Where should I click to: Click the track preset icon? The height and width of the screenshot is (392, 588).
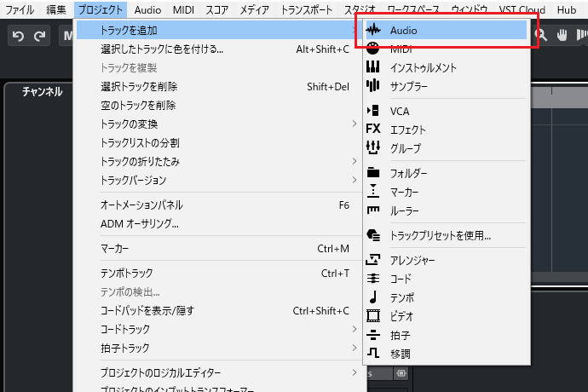tap(373, 235)
